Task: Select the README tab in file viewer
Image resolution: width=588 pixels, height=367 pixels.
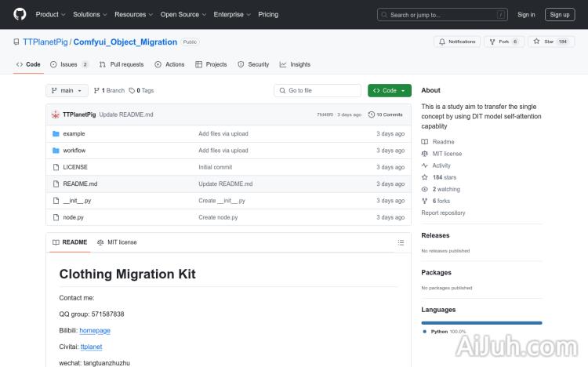Action: (70, 242)
